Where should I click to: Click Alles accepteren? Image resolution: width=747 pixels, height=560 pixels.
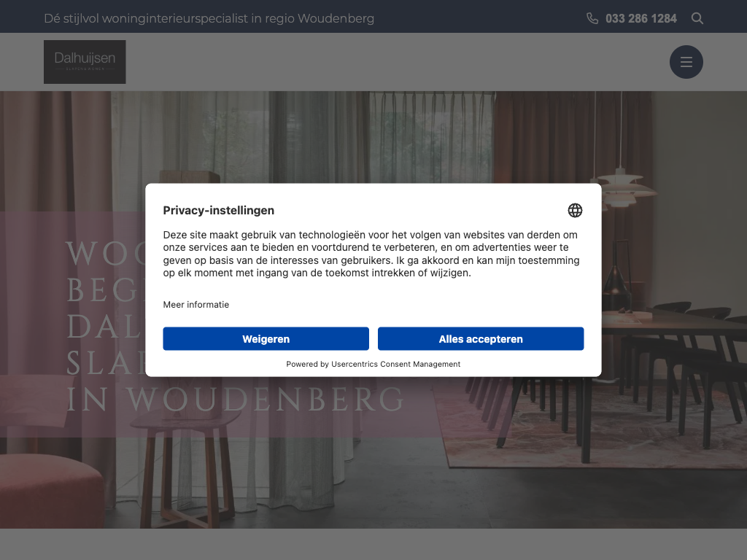[x=481, y=338]
